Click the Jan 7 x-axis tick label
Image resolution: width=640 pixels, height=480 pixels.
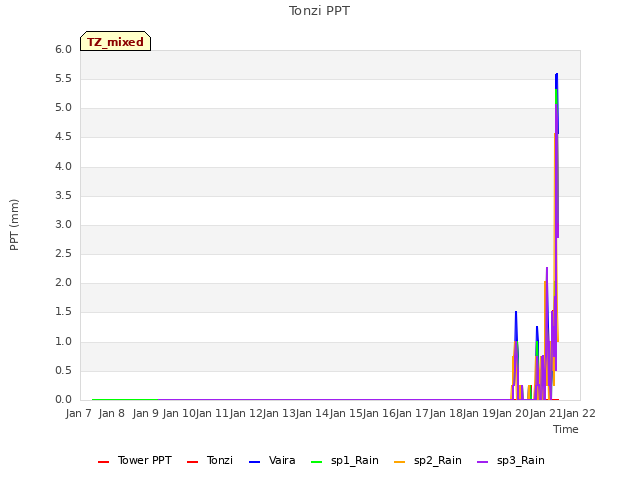pyautogui.click(x=78, y=413)
